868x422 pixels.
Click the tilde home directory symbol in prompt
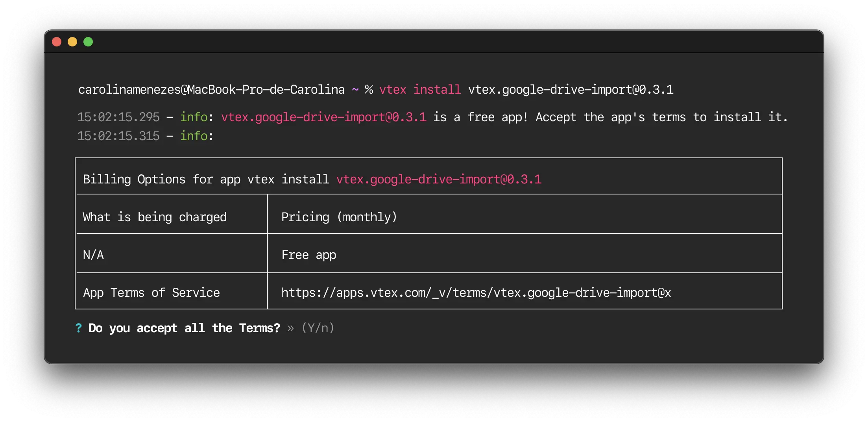(x=354, y=89)
